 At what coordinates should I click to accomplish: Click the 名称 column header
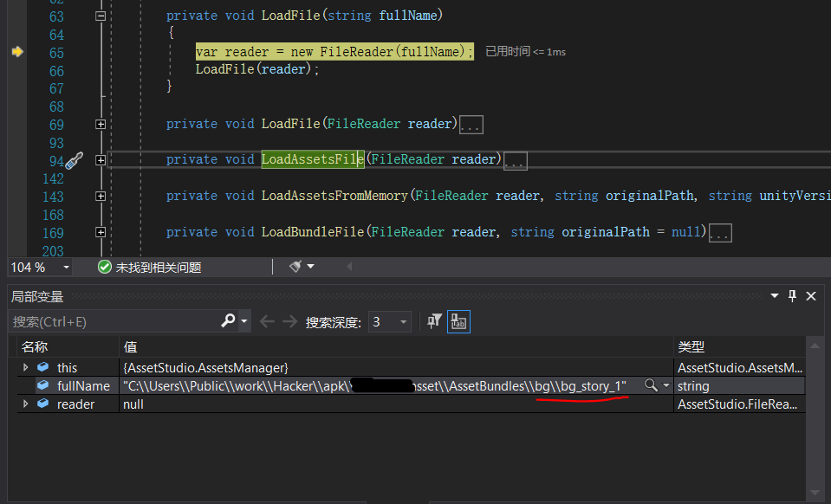(35, 346)
